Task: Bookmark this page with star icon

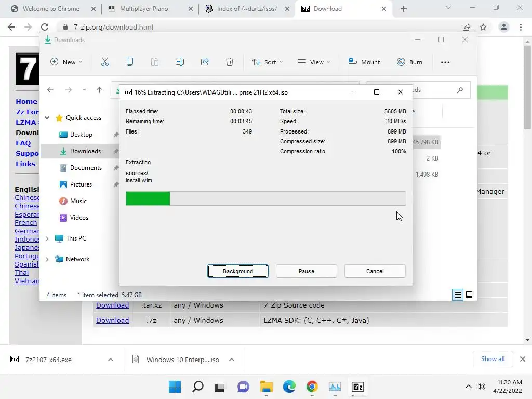Action: (x=483, y=27)
